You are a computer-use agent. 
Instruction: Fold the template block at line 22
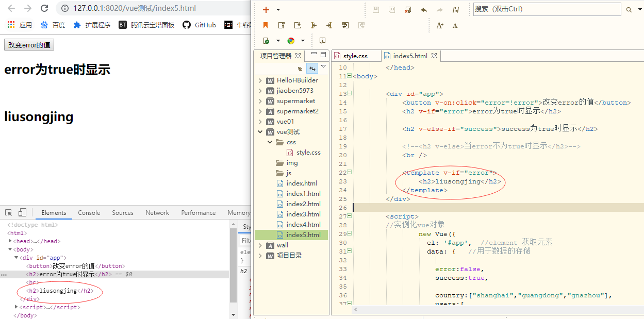tap(349, 172)
